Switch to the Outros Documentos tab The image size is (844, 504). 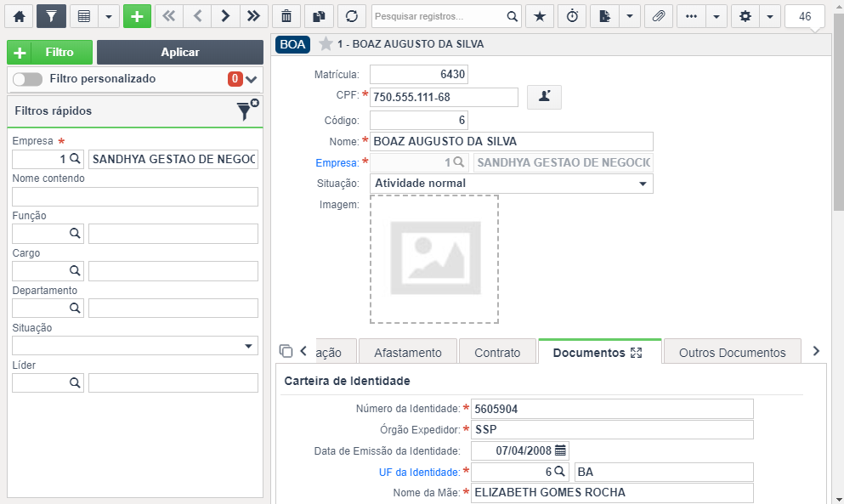click(733, 353)
